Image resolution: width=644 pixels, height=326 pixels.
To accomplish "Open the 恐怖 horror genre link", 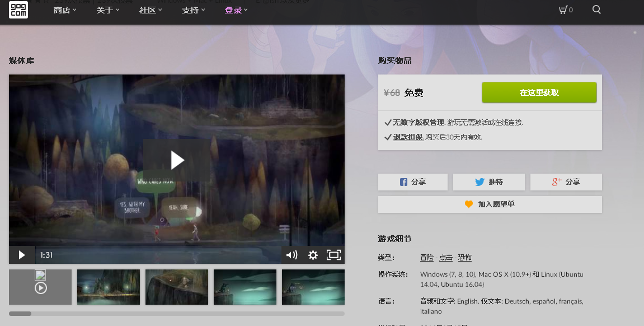I will (464, 258).
